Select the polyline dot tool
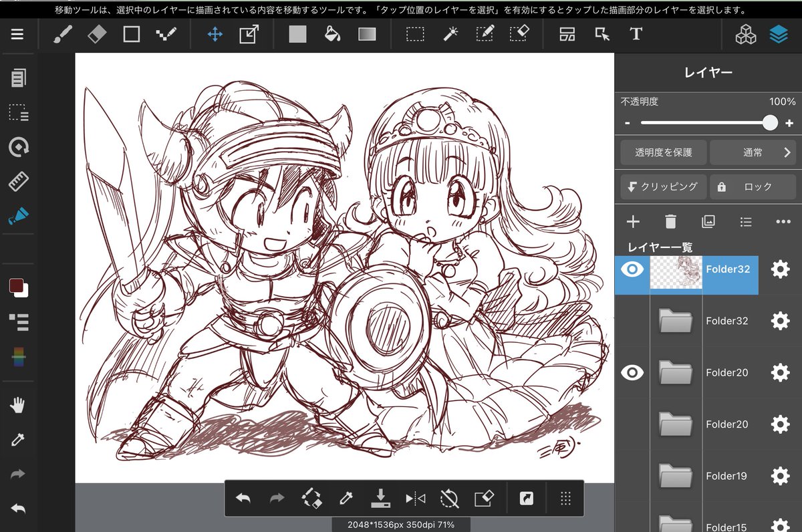This screenshot has height=532, width=802. pyautogui.click(x=166, y=34)
